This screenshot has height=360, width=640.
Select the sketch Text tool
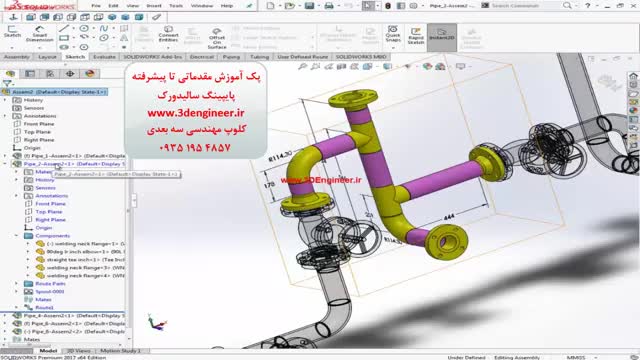pos(124,38)
